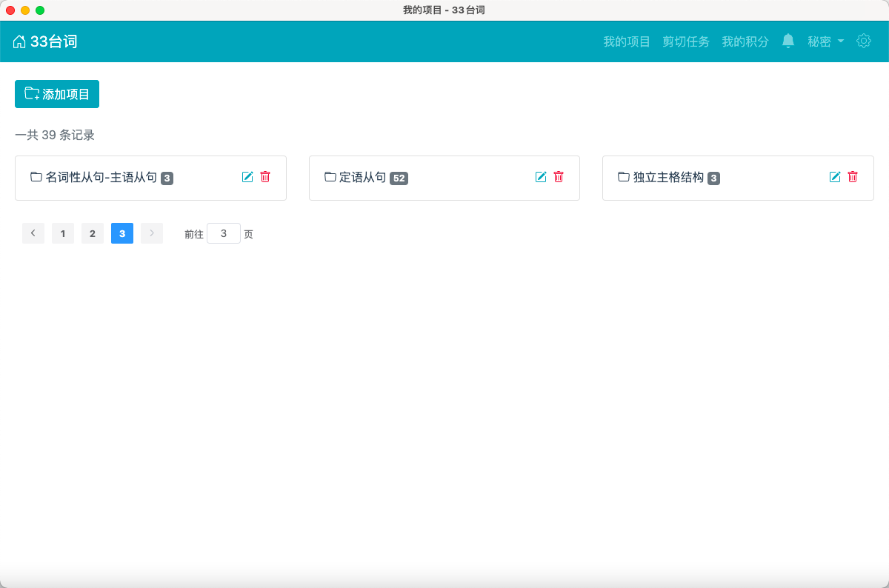The height and width of the screenshot is (588, 889).
Task: Delete the 独立主格结构 project
Action: coord(853,176)
